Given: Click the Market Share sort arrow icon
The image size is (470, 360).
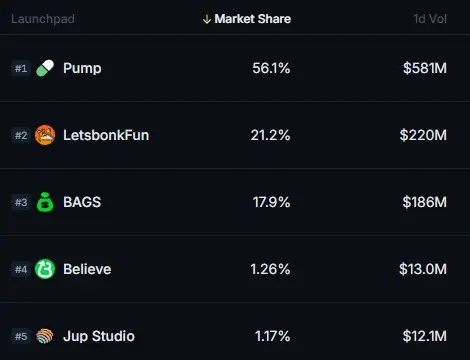Looking at the screenshot, I should tap(207, 19).
